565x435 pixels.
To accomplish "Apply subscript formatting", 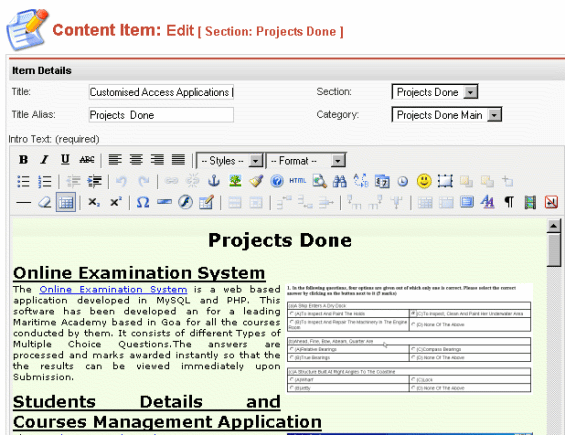I will point(94,203).
